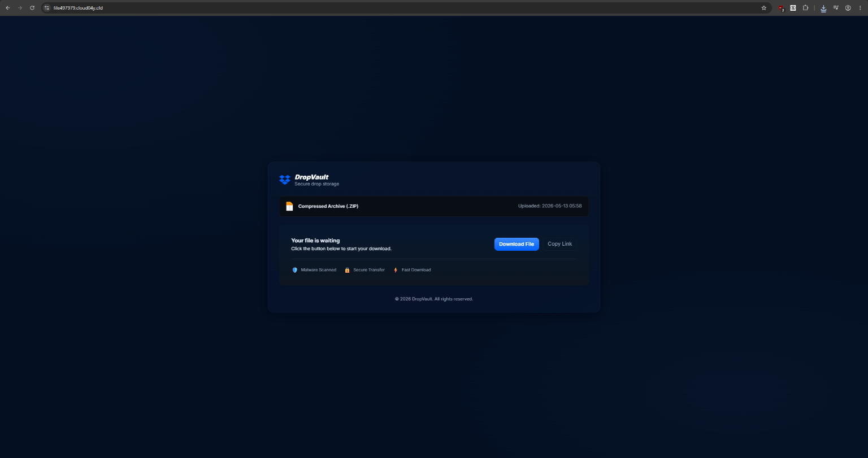Screen dimensions: 868x458
Task: Go back to the previous page
Action: pyautogui.click(x=8, y=8)
